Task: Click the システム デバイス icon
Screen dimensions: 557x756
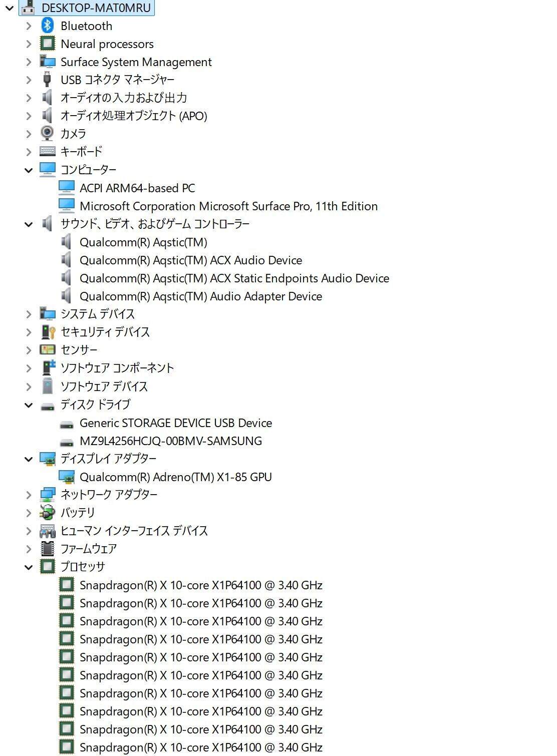Action: click(x=48, y=314)
